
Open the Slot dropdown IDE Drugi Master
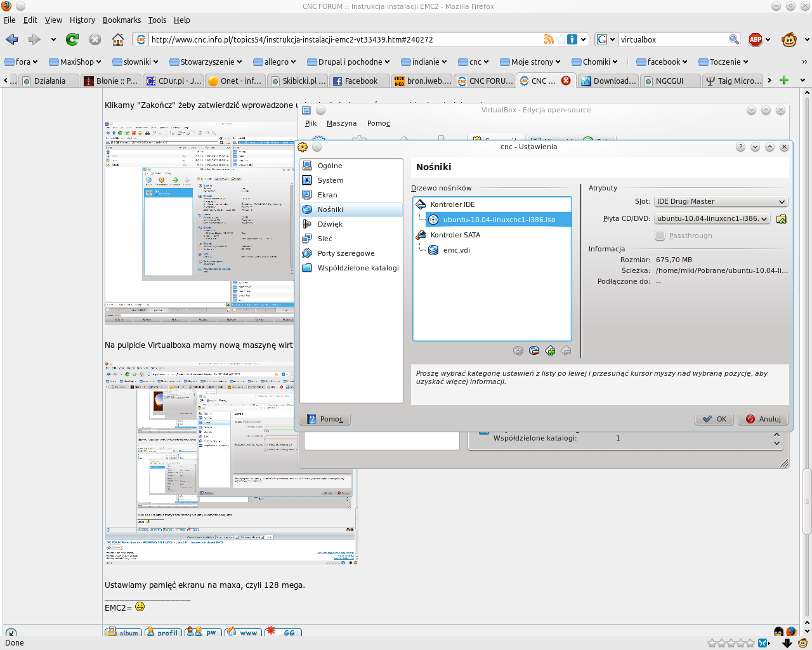[x=721, y=201]
